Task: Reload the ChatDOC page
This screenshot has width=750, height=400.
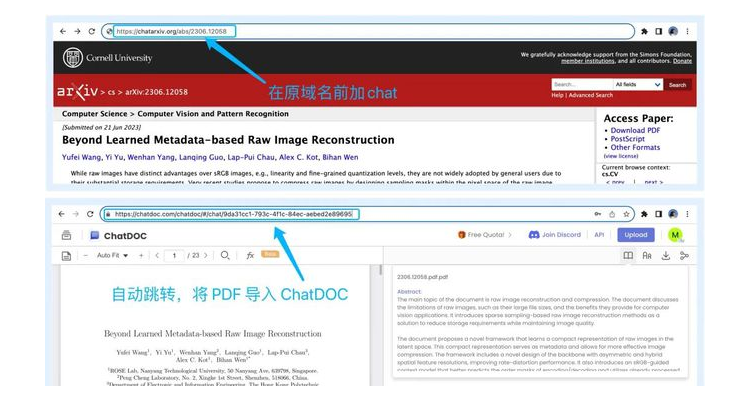Action: pos(90,214)
